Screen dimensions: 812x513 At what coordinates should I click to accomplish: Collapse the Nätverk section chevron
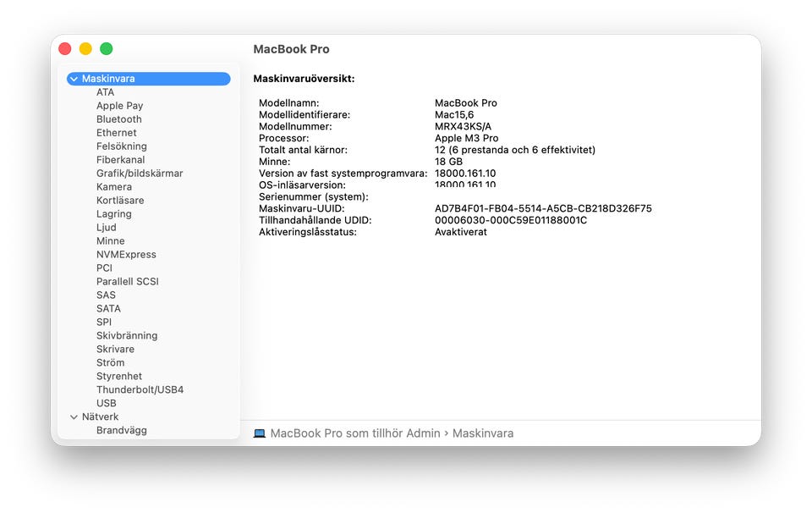coord(74,416)
